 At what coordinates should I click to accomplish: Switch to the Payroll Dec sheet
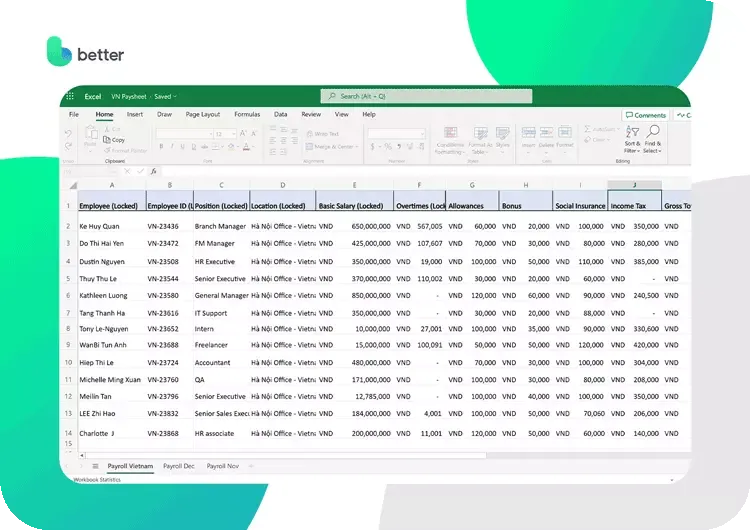(178, 466)
